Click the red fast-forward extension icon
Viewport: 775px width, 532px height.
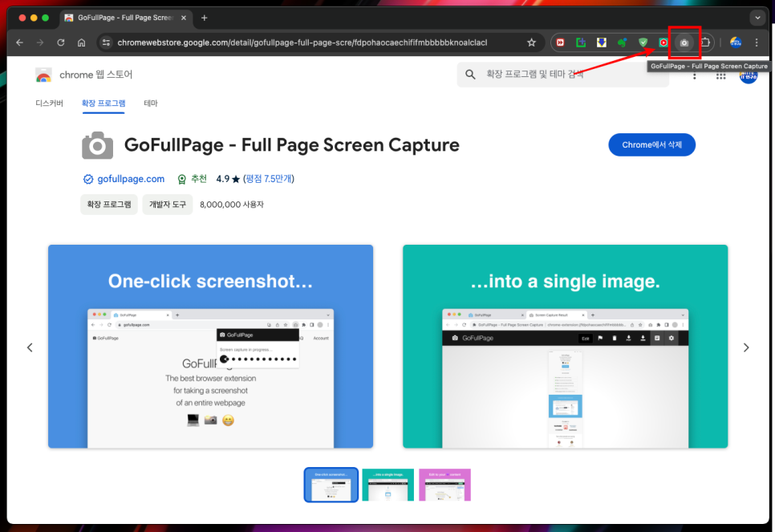(x=560, y=43)
